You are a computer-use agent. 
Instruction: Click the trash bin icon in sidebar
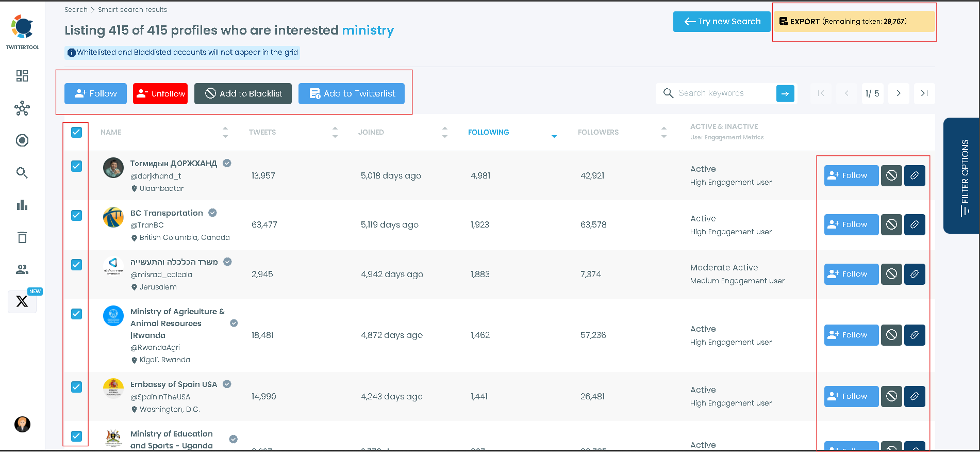click(x=22, y=237)
